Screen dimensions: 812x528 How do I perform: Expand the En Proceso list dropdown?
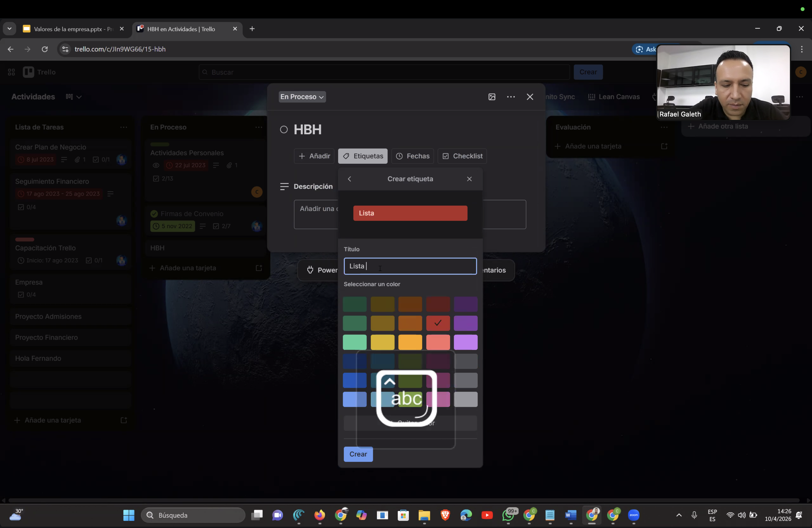(302, 97)
